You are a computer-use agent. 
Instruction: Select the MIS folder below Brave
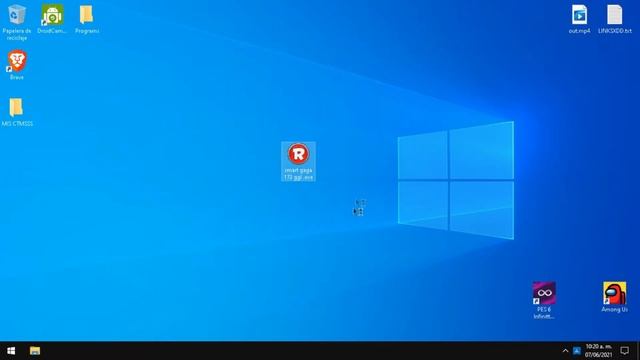pyautogui.click(x=17, y=112)
